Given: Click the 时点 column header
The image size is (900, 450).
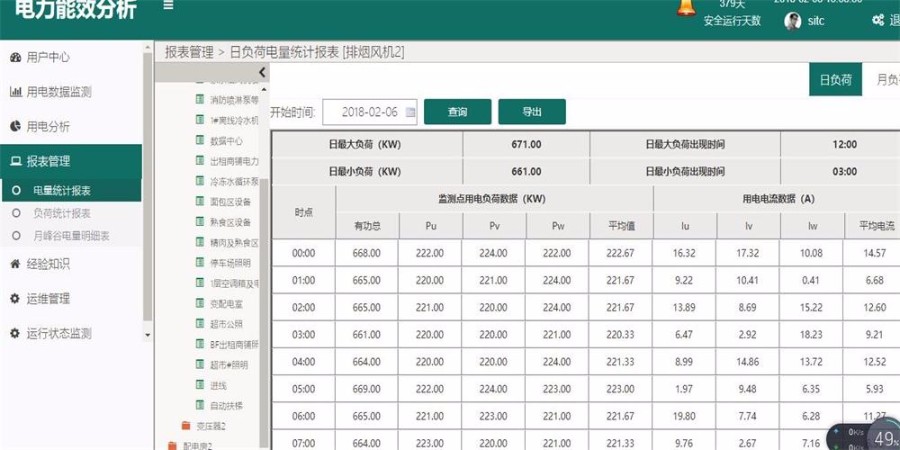Looking at the screenshot, I should point(304,212).
